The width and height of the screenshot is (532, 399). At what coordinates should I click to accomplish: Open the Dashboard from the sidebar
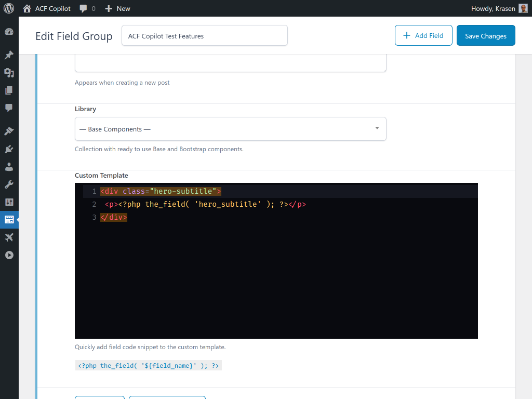[x=9, y=32]
